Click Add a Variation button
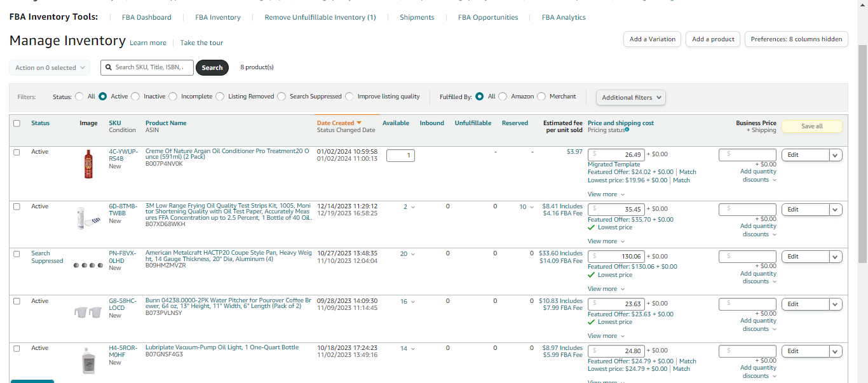The height and width of the screenshot is (383, 868). click(x=653, y=39)
